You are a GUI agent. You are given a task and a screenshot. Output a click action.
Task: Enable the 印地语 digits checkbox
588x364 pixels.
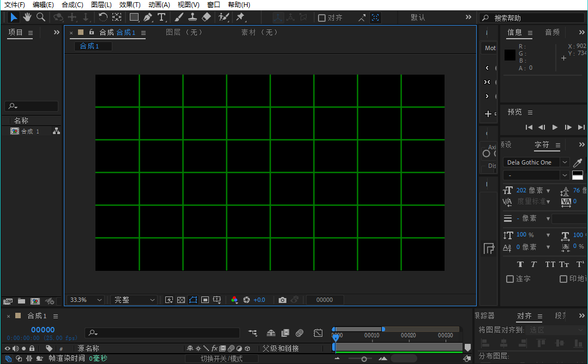pyautogui.click(x=563, y=279)
